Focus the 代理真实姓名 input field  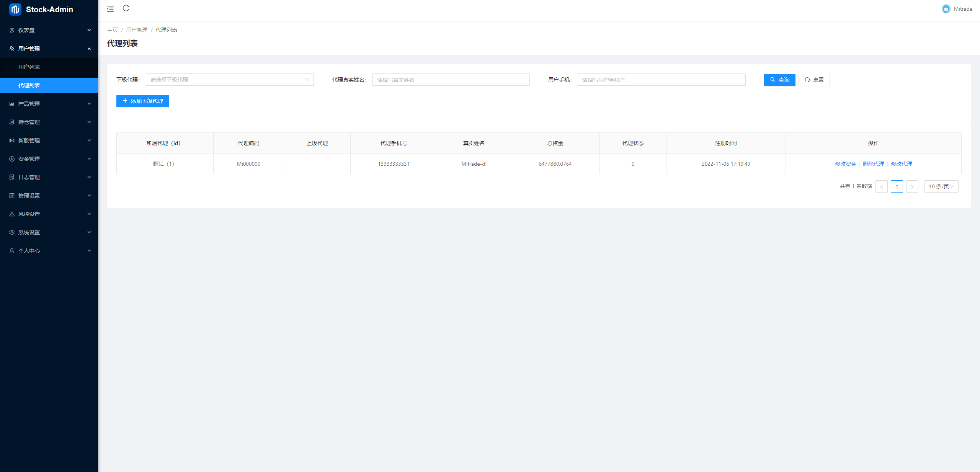point(451,80)
